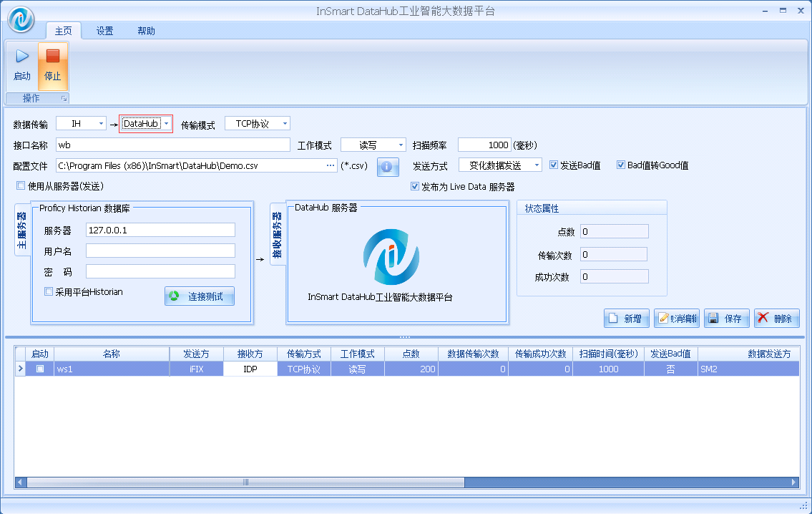Click the panel splitter dots handle
The image size is (812, 514).
coord(404,336)
